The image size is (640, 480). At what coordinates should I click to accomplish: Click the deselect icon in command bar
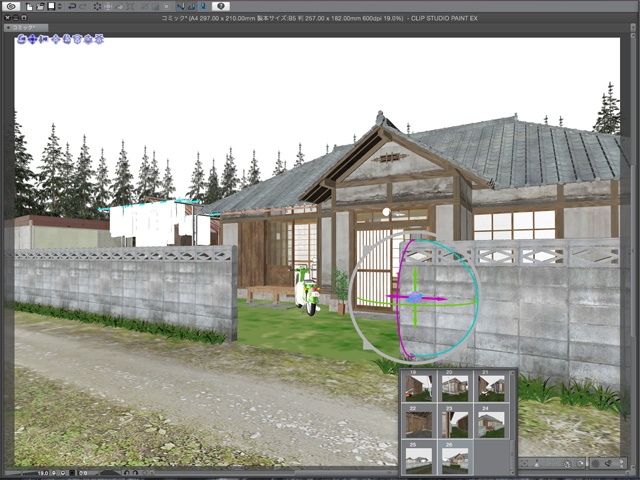click(x=144, y=7)
